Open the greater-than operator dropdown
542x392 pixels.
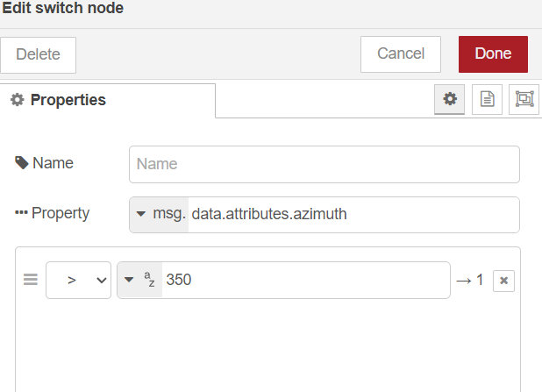tap(78, 280)
